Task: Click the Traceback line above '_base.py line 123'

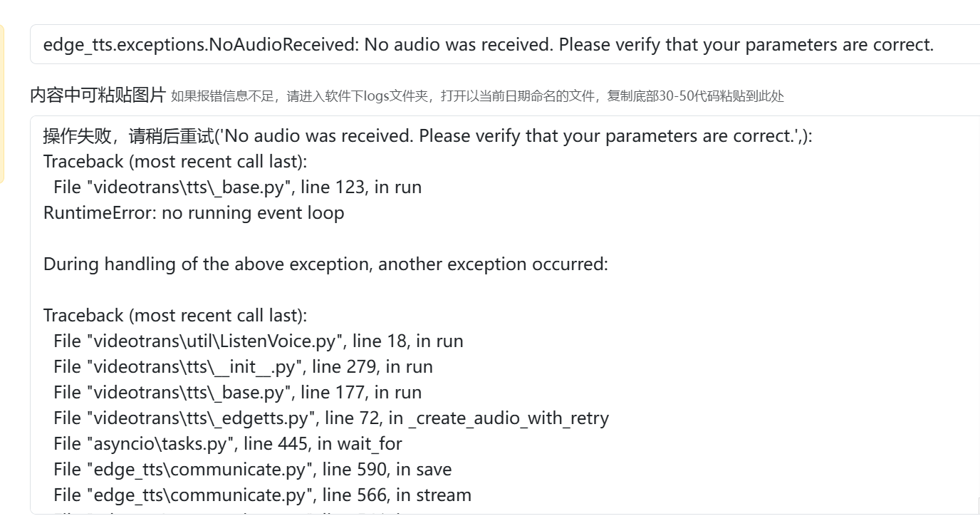Action: coord(175,162)
